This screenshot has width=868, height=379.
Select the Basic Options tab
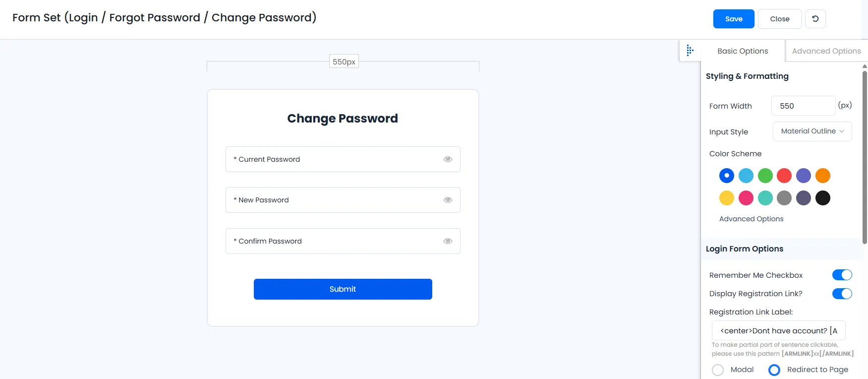[743, 51]
